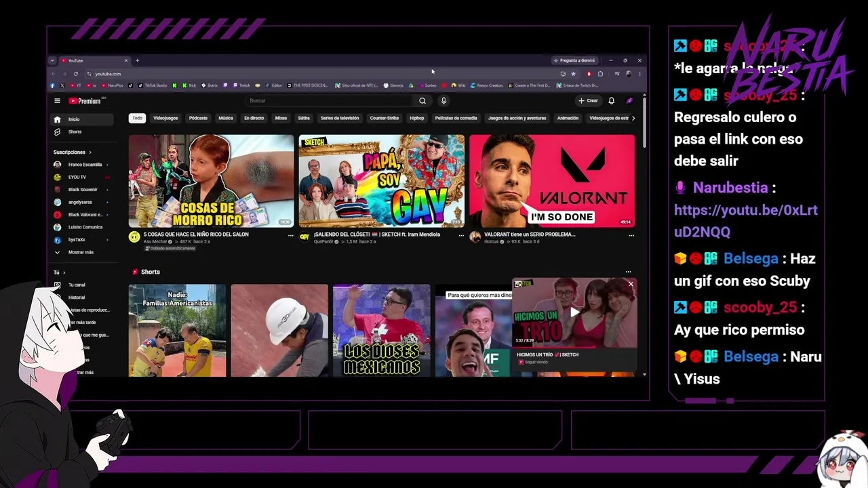
Task: Open the Cosas de Morro Rico video thumbnail
Action: click(212, 181)
